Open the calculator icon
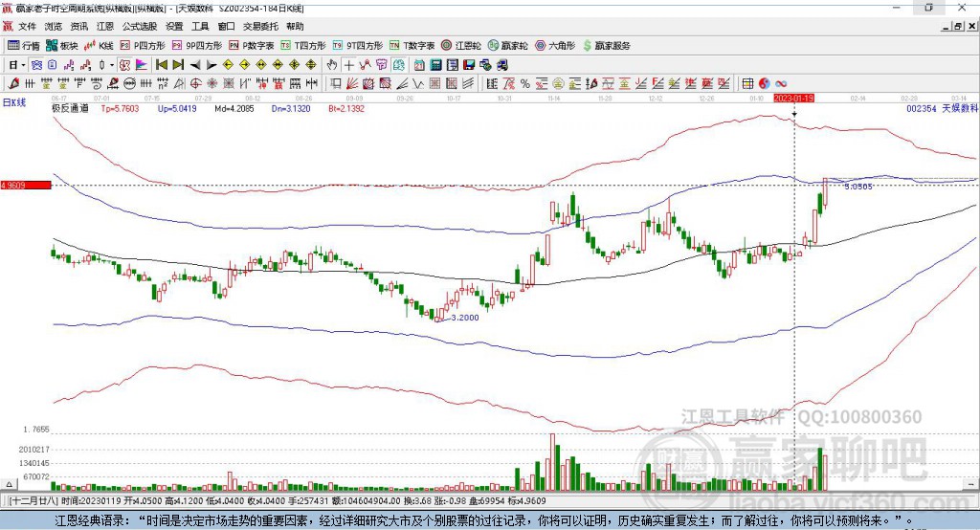The image size is (980, 530). [x=435, y=65]
